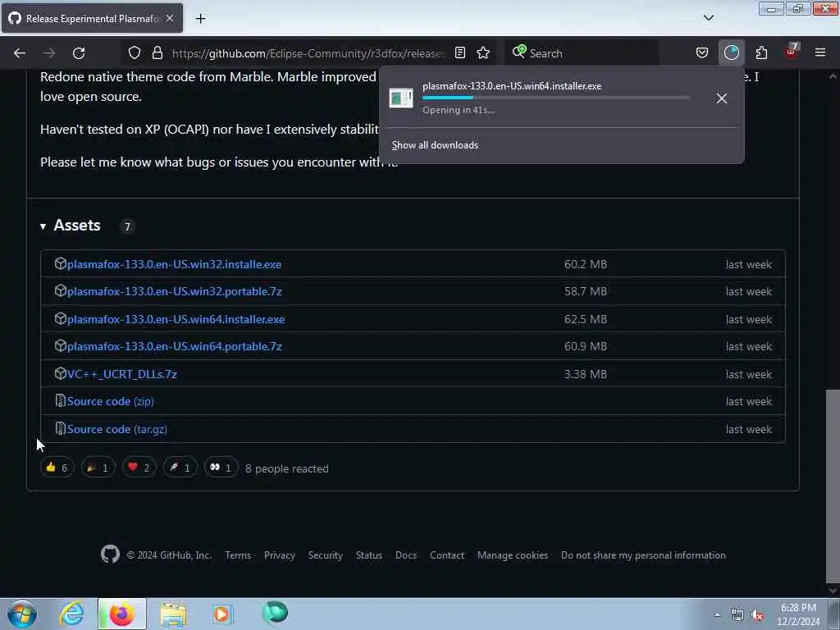This screenshot has height=630, width=840.
Task: Download Source code (tar.gz)
Action: click(x=117, y=429)
